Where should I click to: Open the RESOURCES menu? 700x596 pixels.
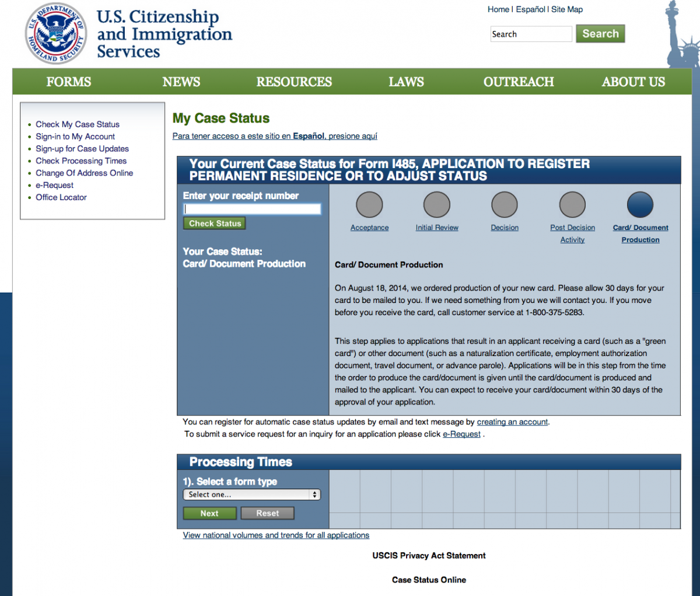294,82
